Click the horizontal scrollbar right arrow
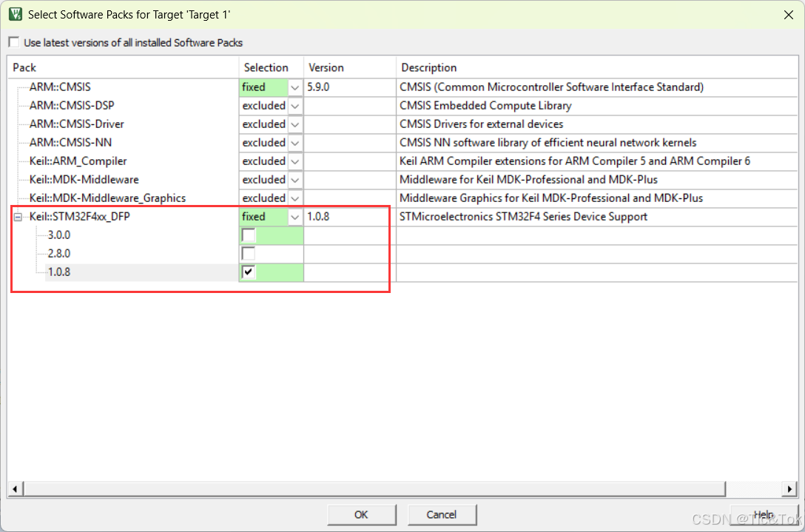Image resolution: width=805 pixels, height=532 pixels. (791, 488)
